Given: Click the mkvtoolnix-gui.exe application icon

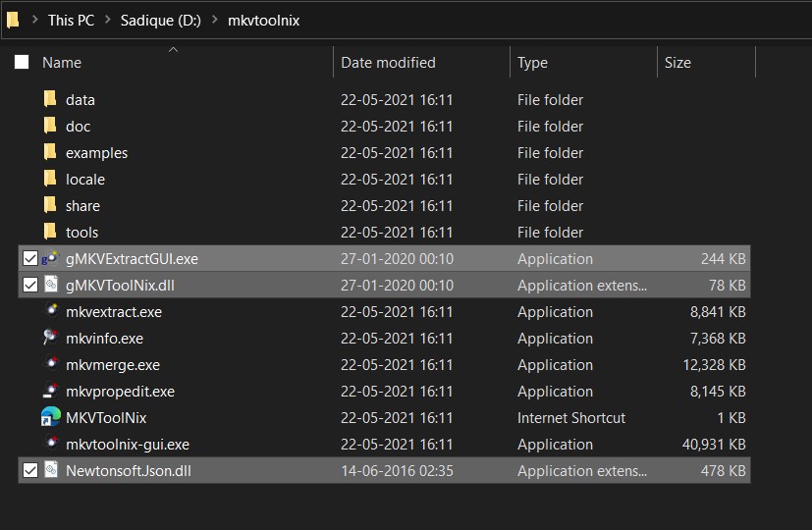Looking at the screenshot, I should (51, 443).
